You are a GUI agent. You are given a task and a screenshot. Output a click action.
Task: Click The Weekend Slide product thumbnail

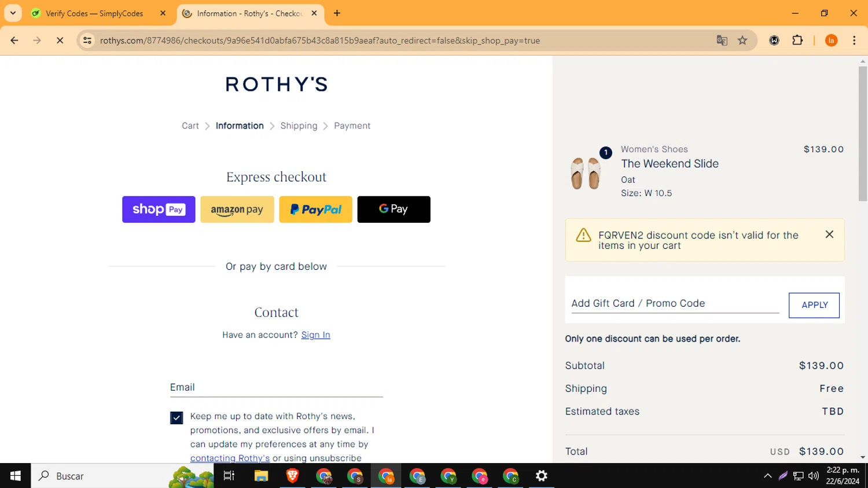click(586, 173)
